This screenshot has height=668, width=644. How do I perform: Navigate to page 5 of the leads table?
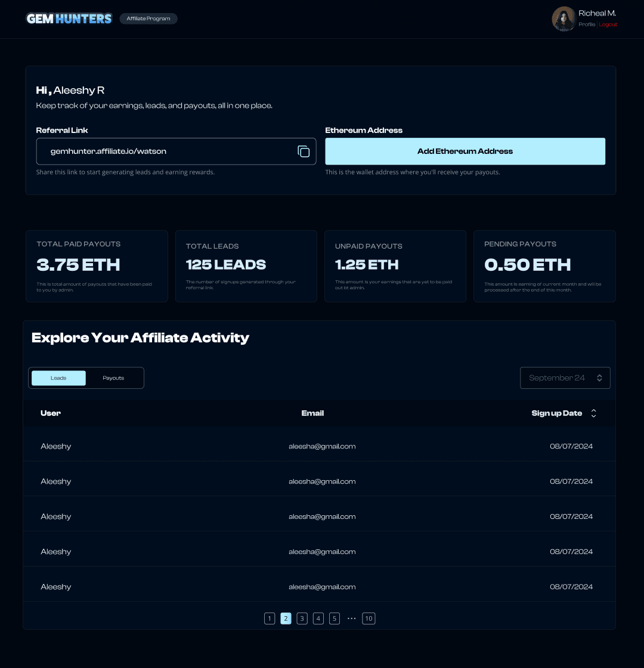335,618
